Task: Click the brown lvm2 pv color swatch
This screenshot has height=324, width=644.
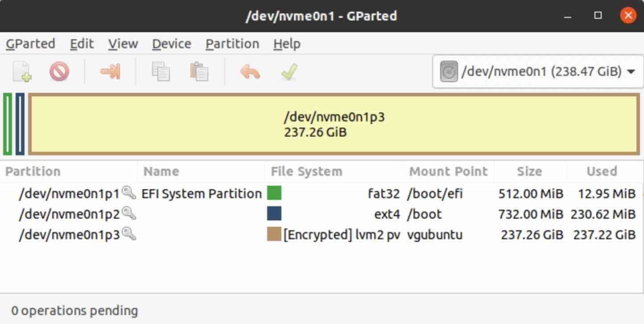Action: [274, 234]
